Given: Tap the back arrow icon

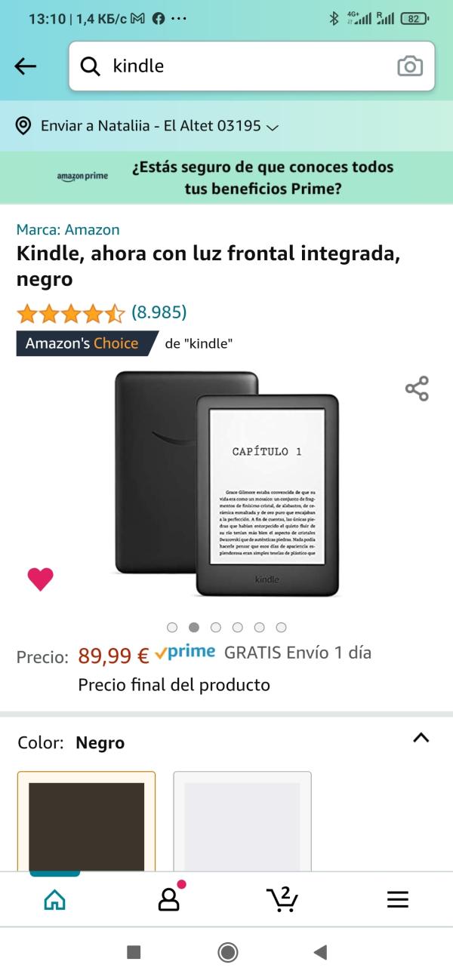Looking at the screenshot, I should click(x=26, y=66).
